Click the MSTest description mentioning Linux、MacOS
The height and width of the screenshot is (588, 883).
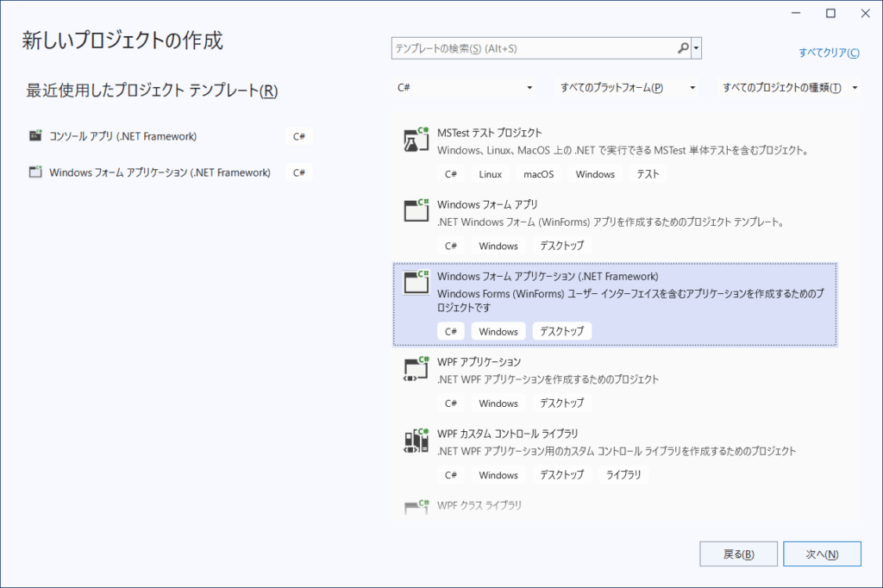(x=623, y=150)
